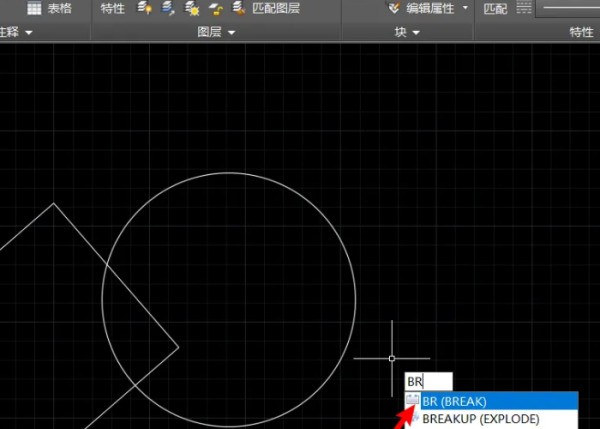
Task: Open the 编辑属性 dropdown arrow
Action: [x=465, y=9]
